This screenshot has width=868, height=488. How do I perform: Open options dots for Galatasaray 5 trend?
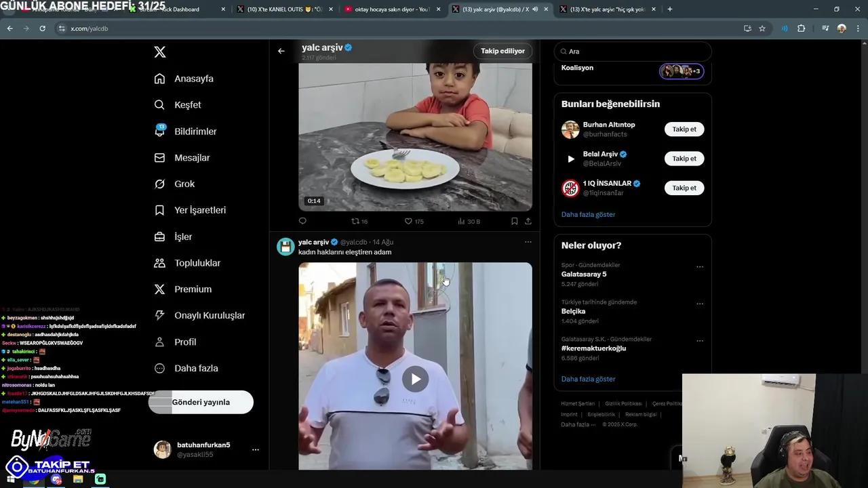tap(700, 267)
